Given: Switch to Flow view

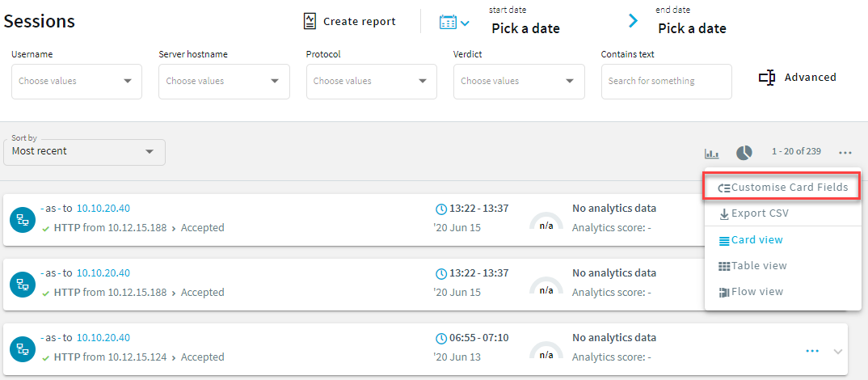Looking at the screenshot, I should click(750, 292).
